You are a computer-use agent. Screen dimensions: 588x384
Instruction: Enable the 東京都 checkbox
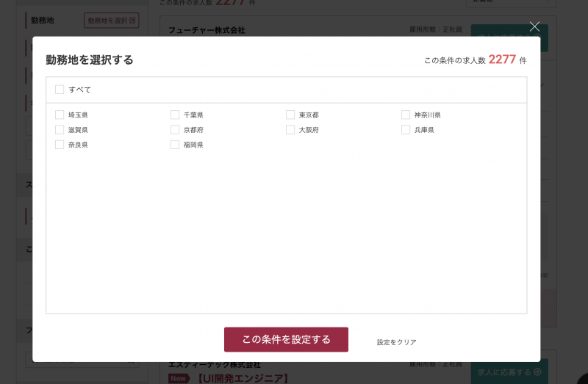coord(290,115)
